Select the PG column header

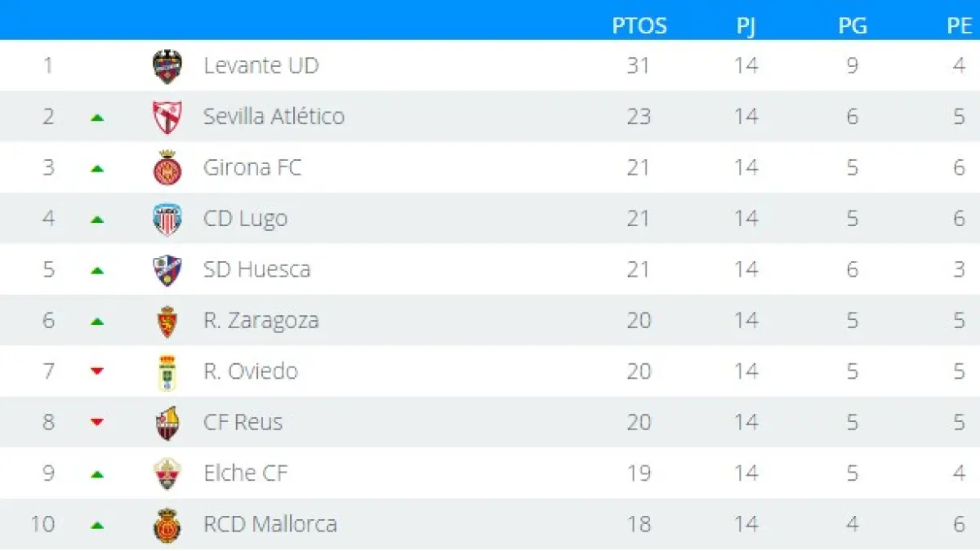(852, 26)
